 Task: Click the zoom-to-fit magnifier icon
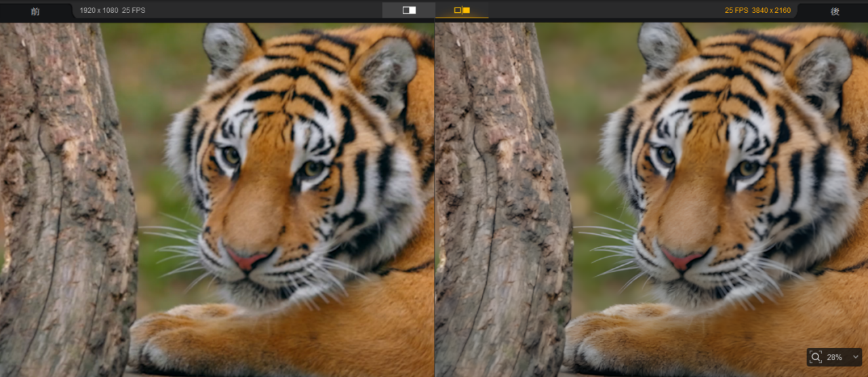[816, 357]
